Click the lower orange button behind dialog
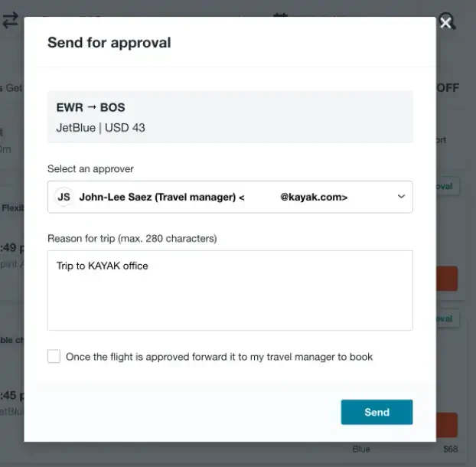This screenshot has height=467, width=476. coord(446,425)
